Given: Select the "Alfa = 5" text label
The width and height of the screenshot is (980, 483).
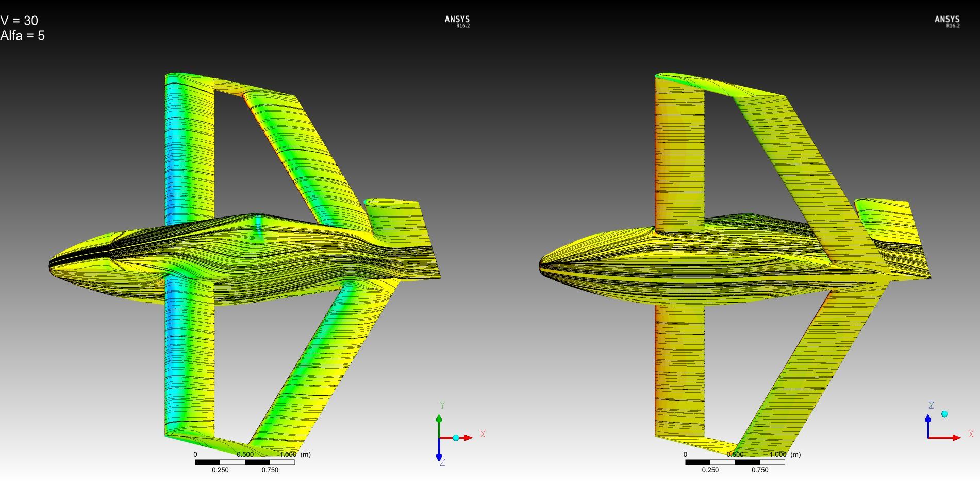Looking at the screenshot, I should (x=23, y=36).
